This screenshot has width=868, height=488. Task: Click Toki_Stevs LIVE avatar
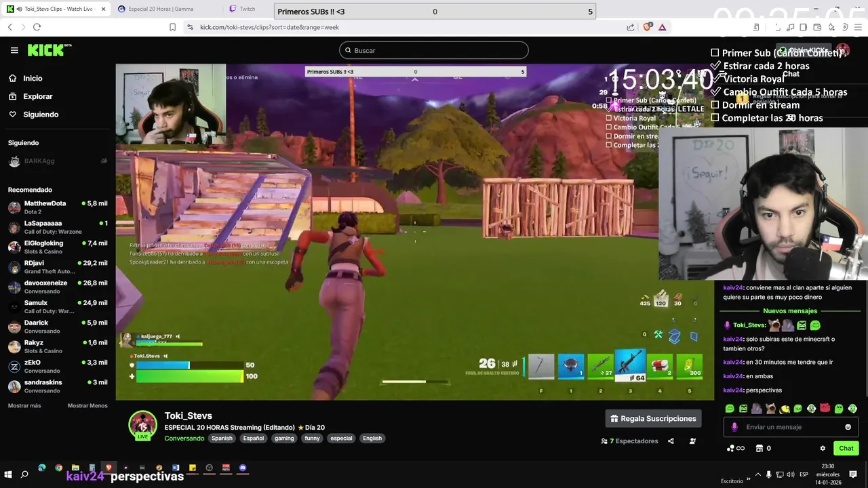[x=142, y=426]
